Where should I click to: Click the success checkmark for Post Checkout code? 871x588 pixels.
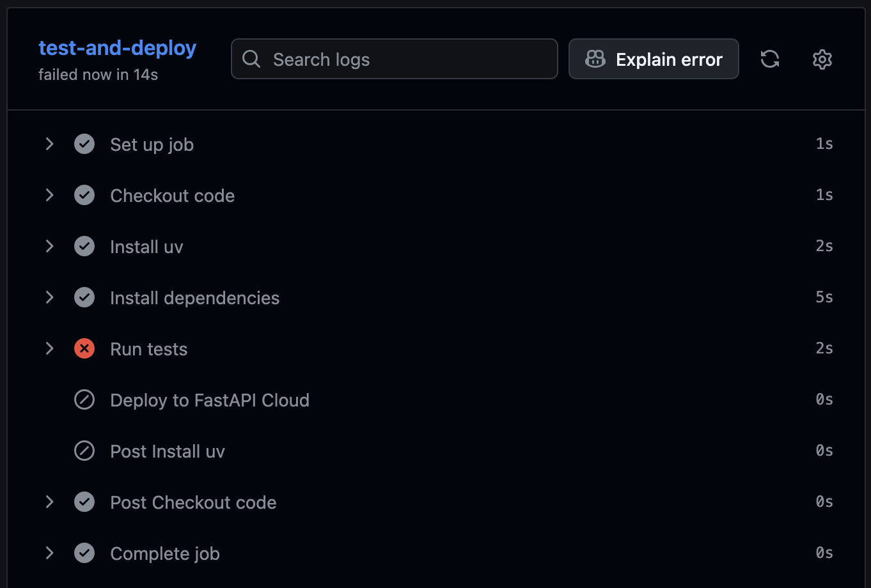(x=84, y=502)
